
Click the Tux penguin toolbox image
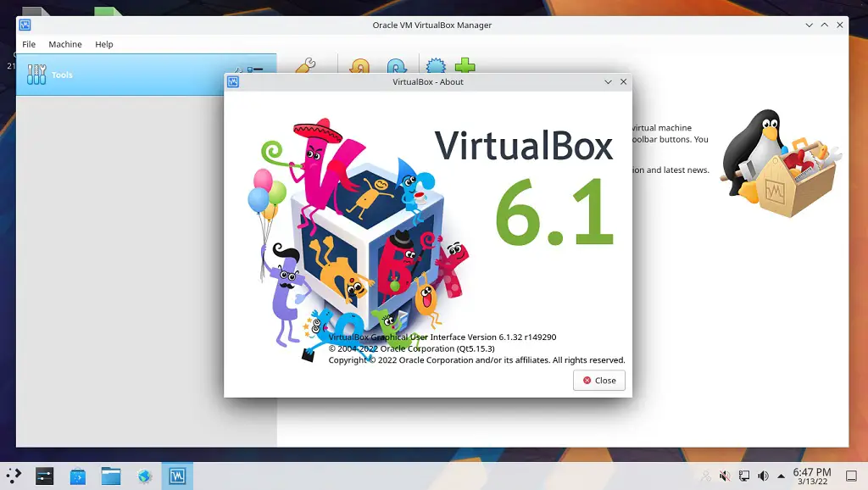point(780,163)
